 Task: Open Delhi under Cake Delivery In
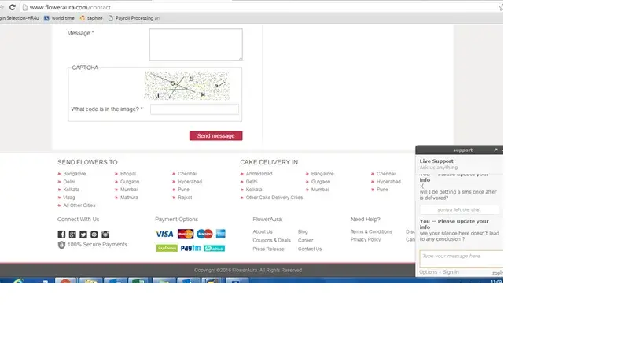point(252,182)
